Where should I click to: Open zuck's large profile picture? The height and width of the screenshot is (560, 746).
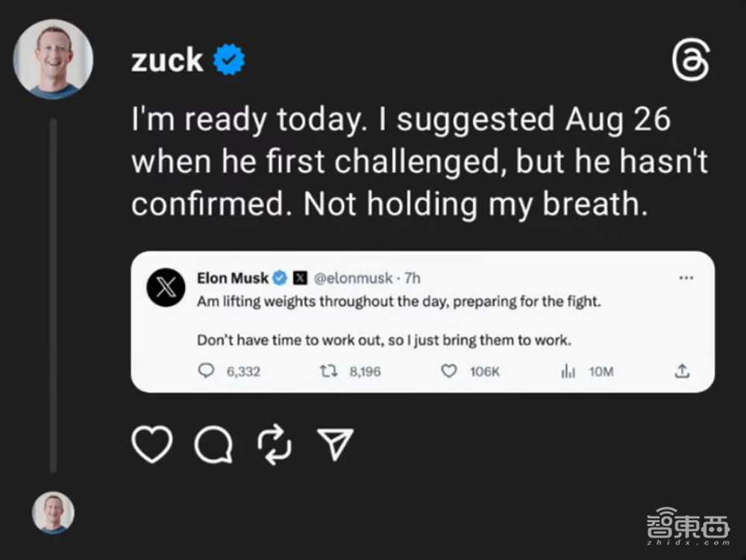53,60
